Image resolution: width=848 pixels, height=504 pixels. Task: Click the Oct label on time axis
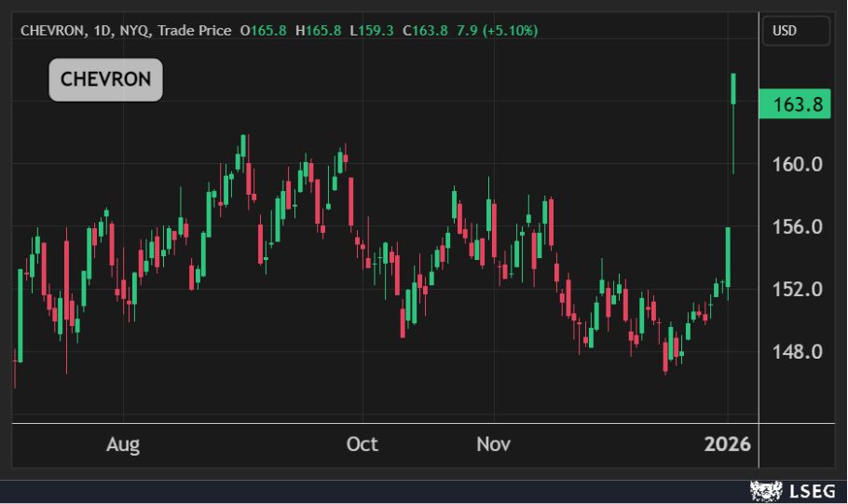(362, 444)
